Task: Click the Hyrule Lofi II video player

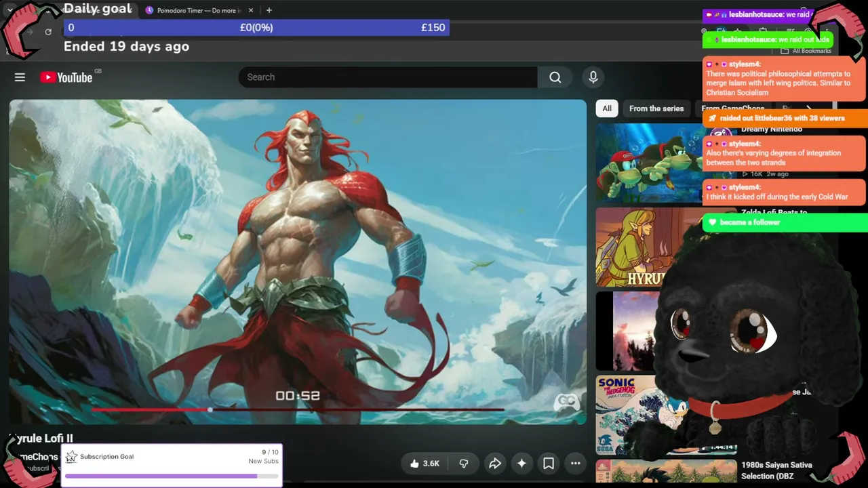Action: (298, 262)
